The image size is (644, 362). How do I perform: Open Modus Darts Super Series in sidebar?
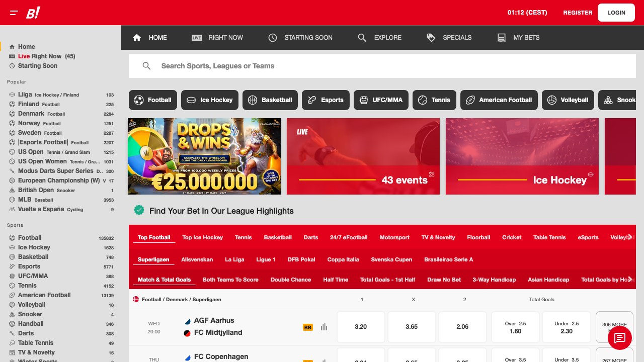tap(60, 171)
